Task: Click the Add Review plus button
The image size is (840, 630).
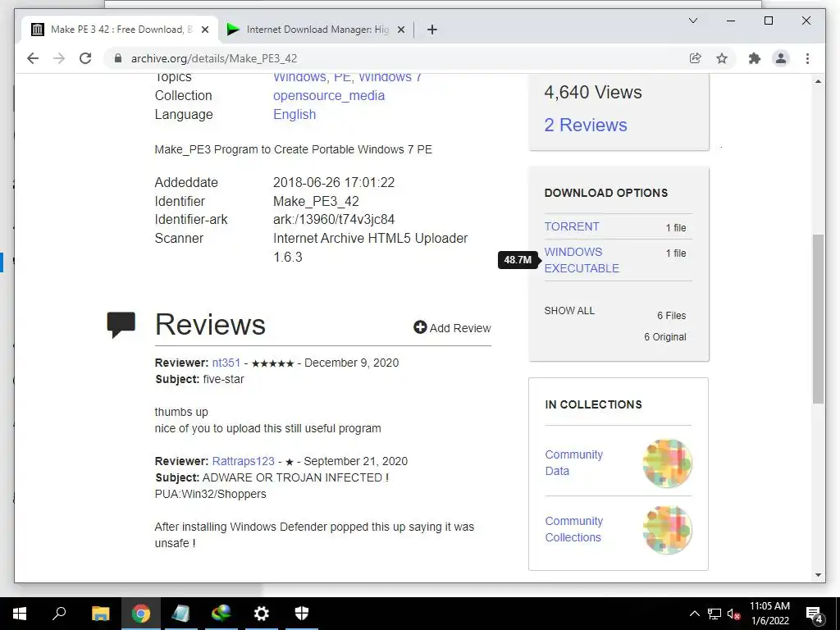Action: click(x=420, y=326)
